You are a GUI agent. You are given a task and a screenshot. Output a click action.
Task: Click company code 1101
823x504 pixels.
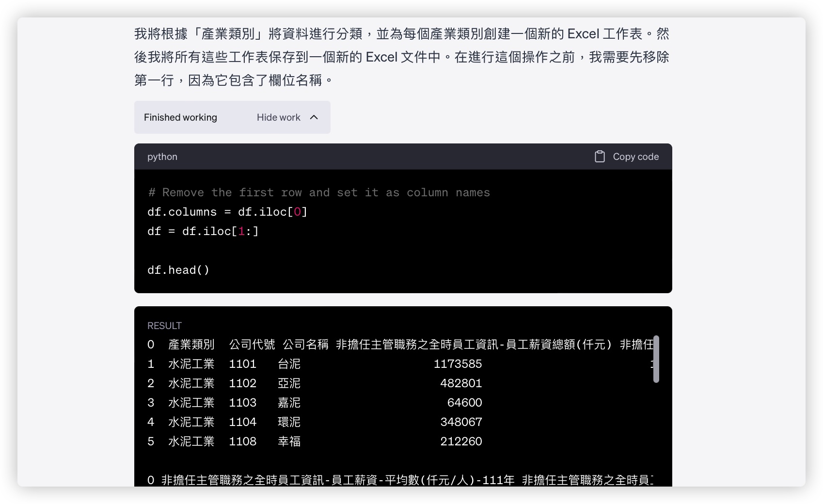coord(242,364)
